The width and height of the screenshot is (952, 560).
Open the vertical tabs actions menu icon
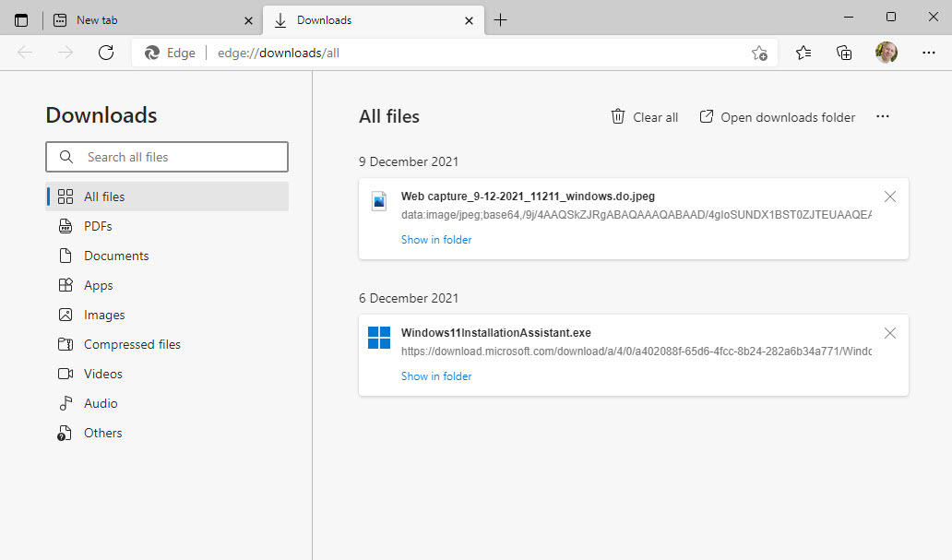pos(21,19)
